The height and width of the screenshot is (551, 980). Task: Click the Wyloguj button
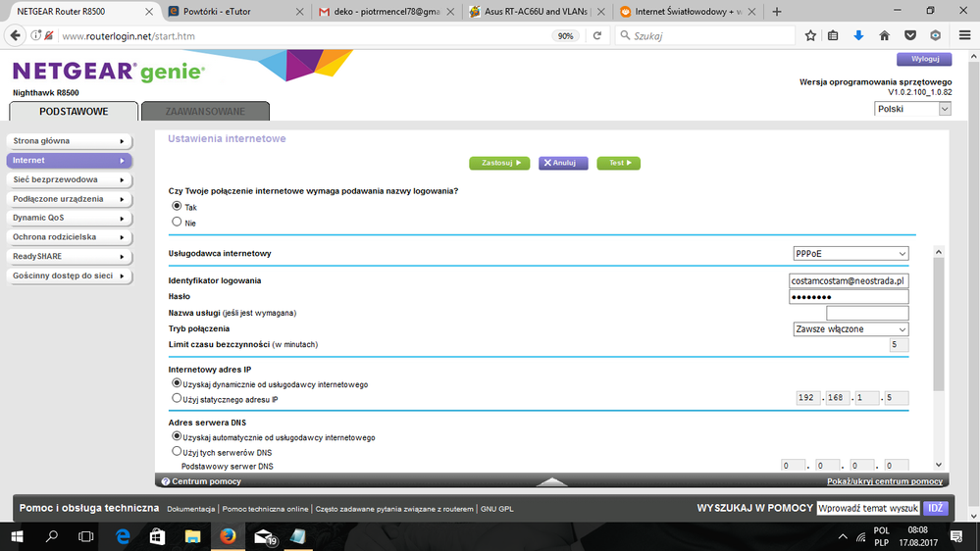coord(925,60)
